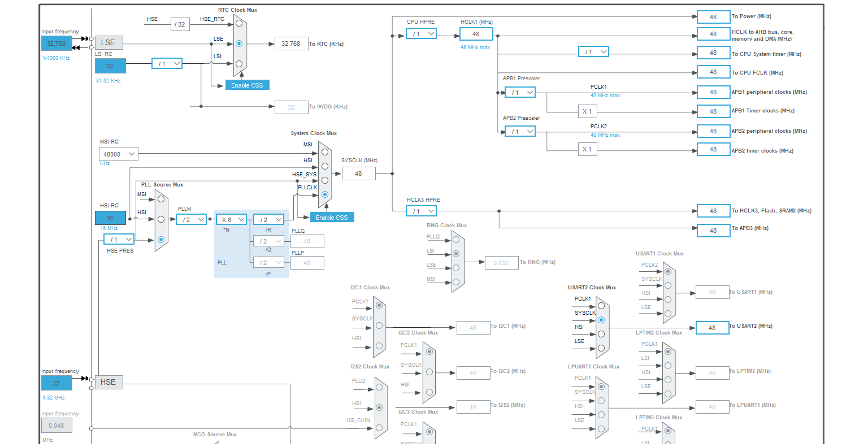Choose LSE in USART2 Clock Mux
Image resolution: width=868 pixels, height=447 pixels.
[x=601, y=348]
